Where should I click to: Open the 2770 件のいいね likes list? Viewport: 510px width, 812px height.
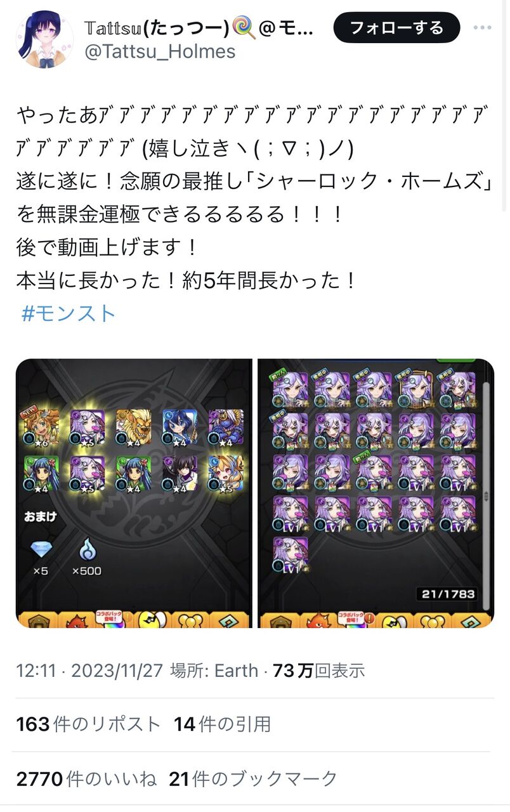tap(86, 778)
